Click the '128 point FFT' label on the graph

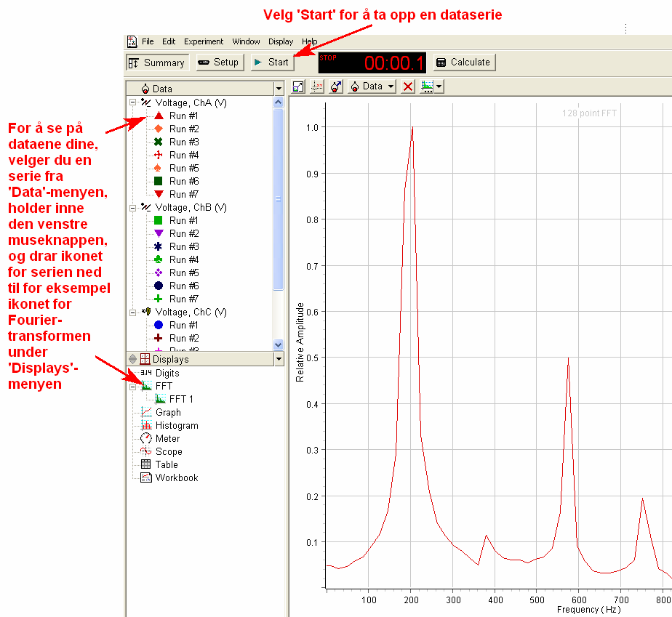tap(589, 113)
